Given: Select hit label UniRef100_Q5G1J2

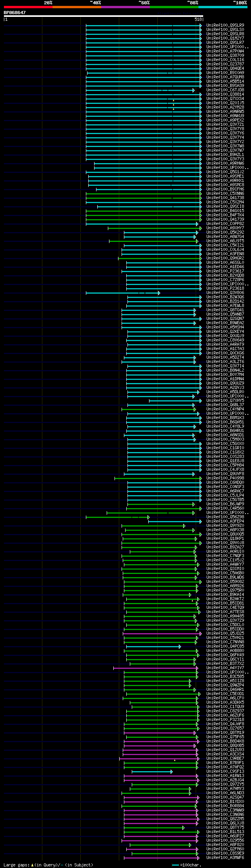Looking at the screenshot, I should [225, 172].
